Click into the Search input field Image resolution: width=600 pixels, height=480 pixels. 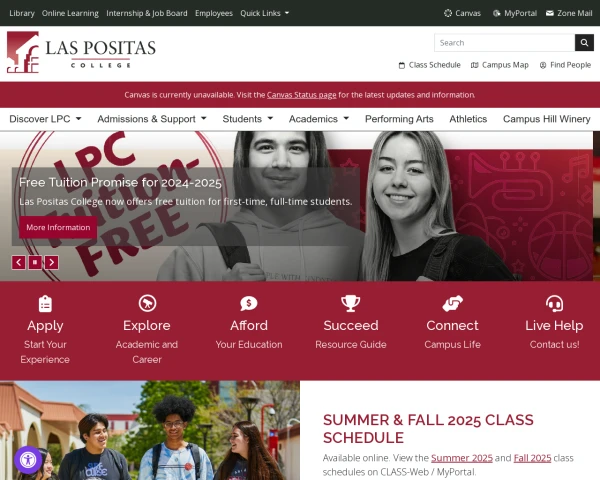[x=504, y=42]
